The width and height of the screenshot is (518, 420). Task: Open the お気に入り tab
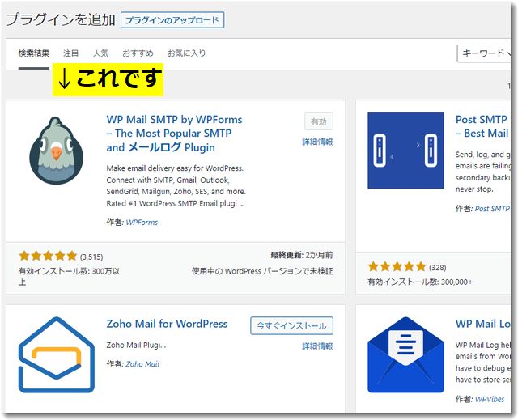point(186,53)
